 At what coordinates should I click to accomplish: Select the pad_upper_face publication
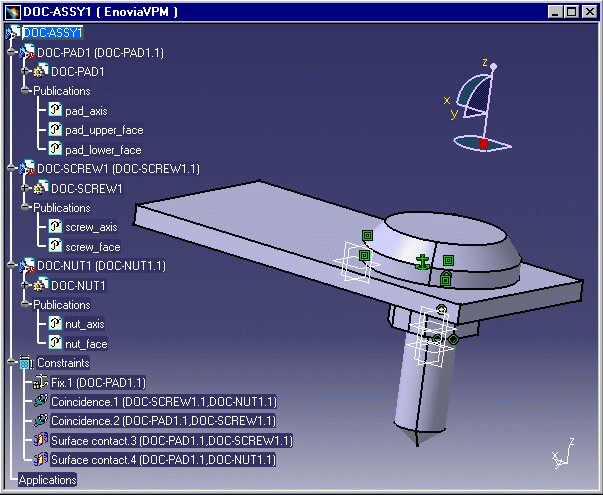(x=104, y=131)
